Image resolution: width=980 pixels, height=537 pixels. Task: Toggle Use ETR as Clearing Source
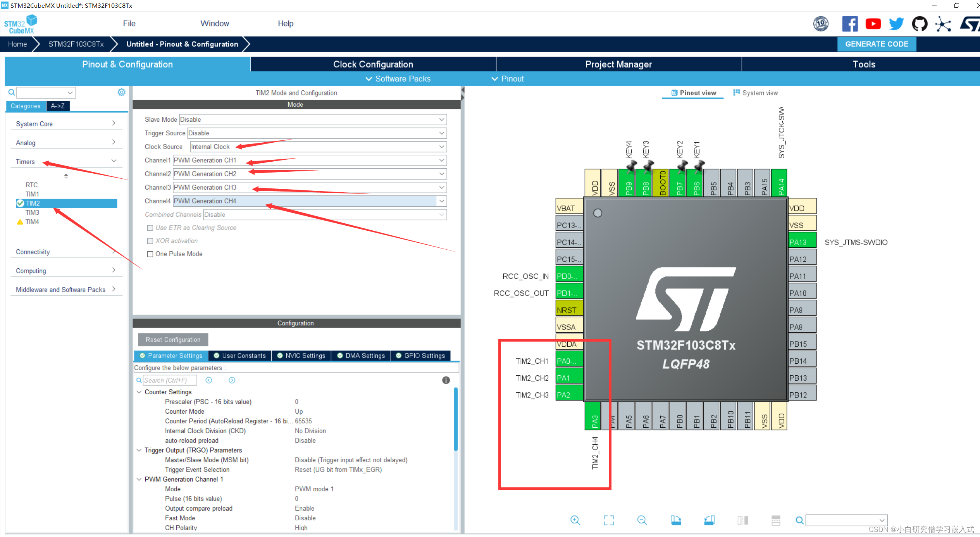point(150,228)
